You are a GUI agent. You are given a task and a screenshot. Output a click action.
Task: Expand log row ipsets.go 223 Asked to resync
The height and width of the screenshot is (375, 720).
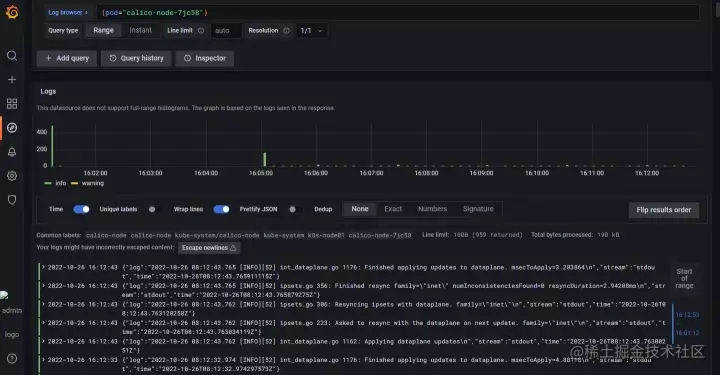[44, 323]
